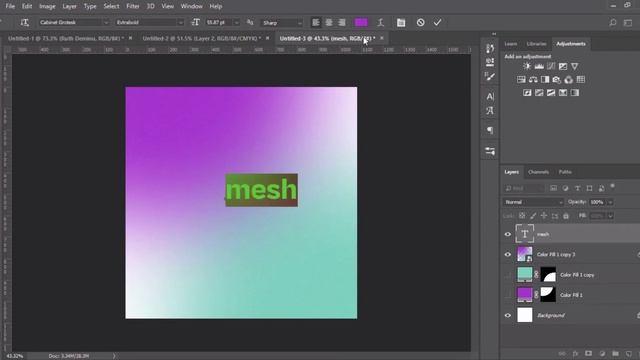
Task: Open layer Opacity dropdown arrow
Action: click(x=611, y=202)
